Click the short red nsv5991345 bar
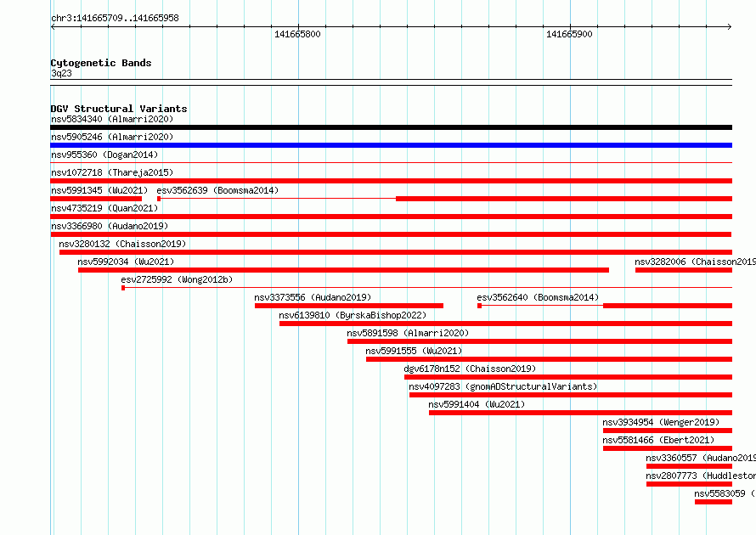This screenshot has width=756, height=535. [x=96, y=199]
